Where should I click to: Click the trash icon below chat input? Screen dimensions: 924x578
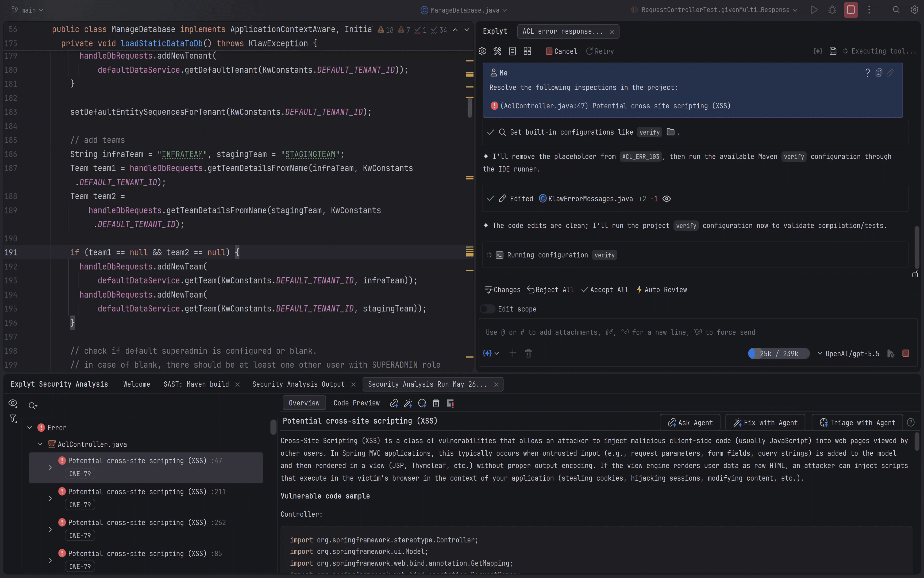click(x=528, y=353)
